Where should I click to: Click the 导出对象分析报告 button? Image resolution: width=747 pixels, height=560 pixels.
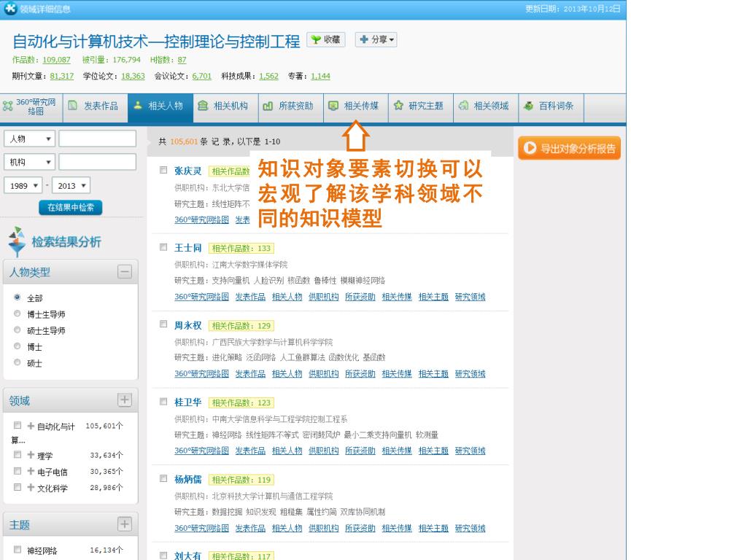(569, 148)
